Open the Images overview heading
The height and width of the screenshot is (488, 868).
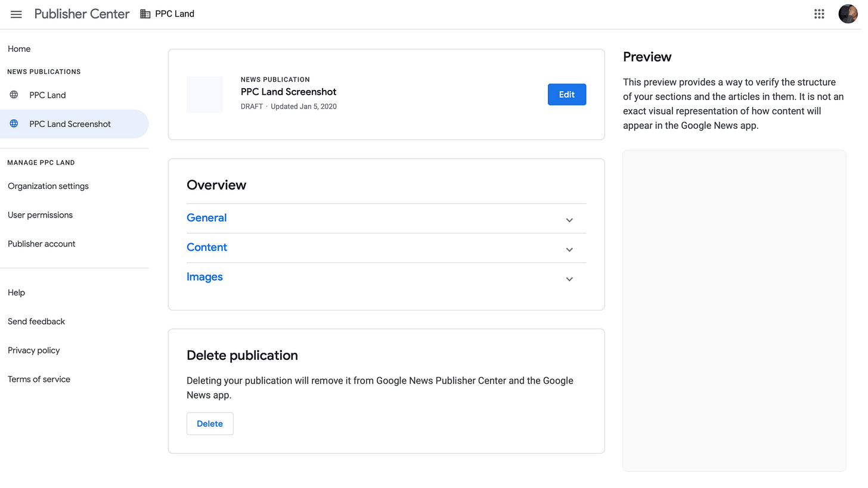(x=204, y=277)
